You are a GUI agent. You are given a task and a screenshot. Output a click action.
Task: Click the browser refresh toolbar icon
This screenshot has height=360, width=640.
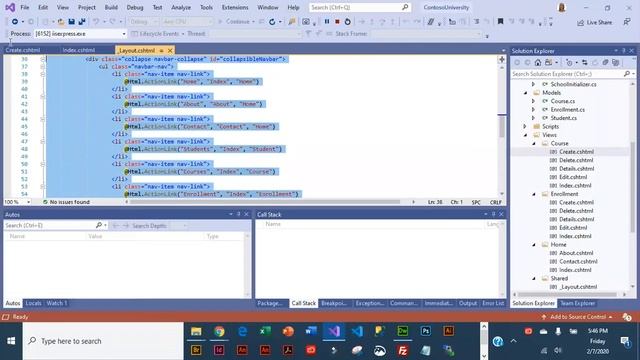[272, 22]
